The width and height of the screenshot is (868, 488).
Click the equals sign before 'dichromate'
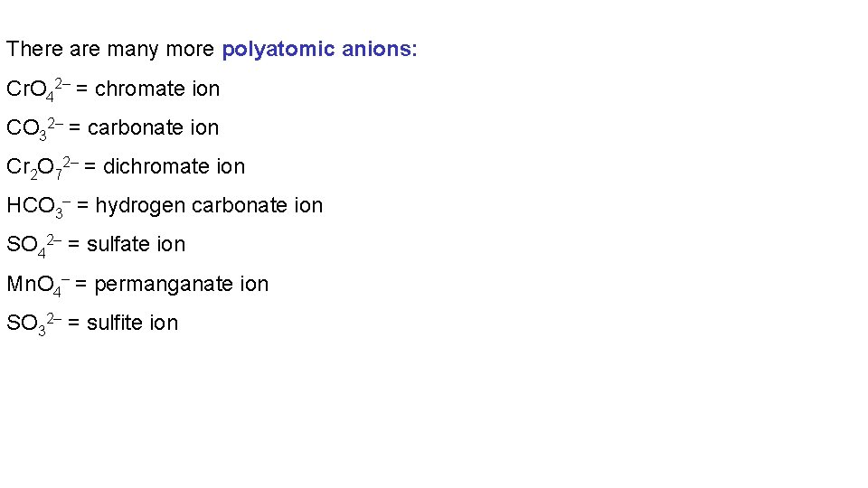tap(90, 166)
